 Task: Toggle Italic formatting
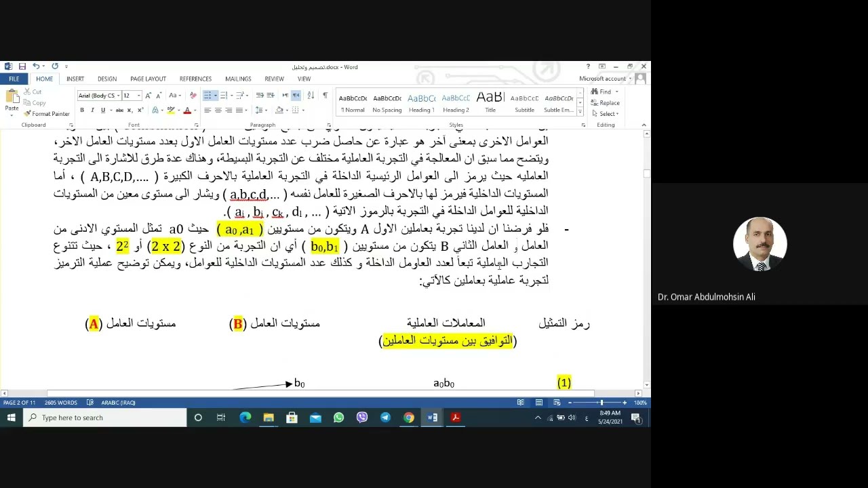point(92,110)
